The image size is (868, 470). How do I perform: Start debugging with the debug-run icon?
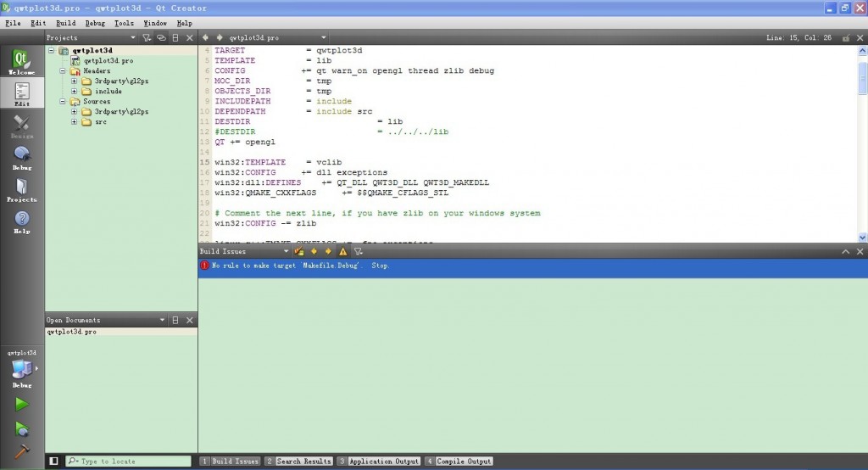(22, 428)
